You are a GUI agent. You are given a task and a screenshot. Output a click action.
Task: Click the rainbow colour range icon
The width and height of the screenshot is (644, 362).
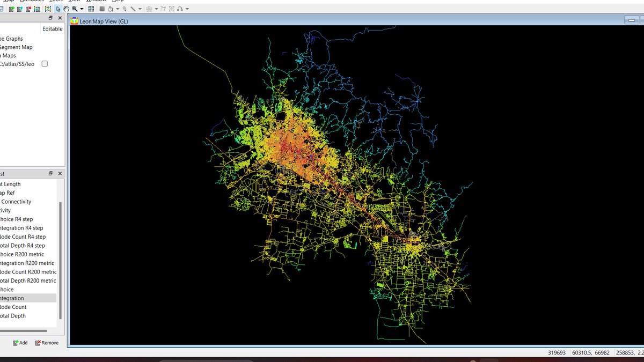48,9
